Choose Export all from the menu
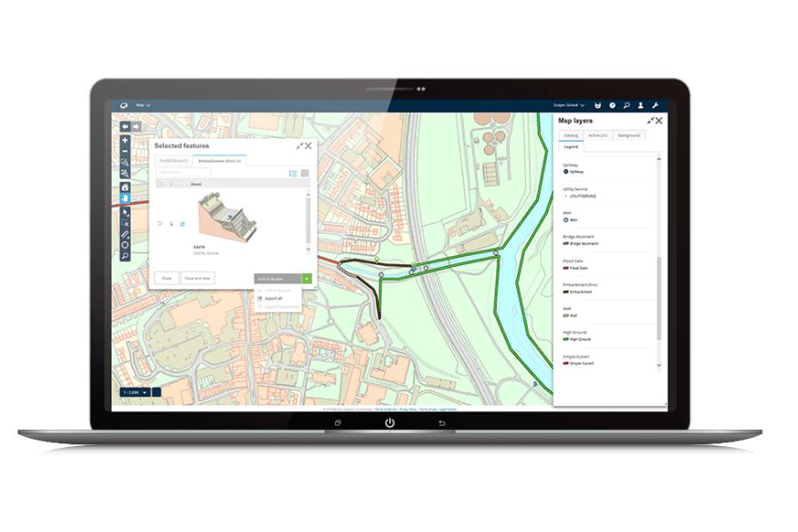 point(274,299)
